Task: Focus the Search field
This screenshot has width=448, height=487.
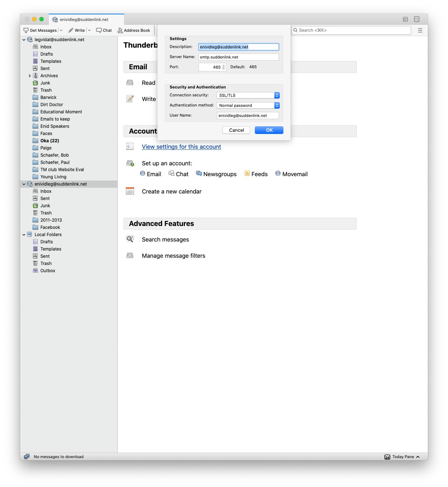Action: (x=351, y=30)
